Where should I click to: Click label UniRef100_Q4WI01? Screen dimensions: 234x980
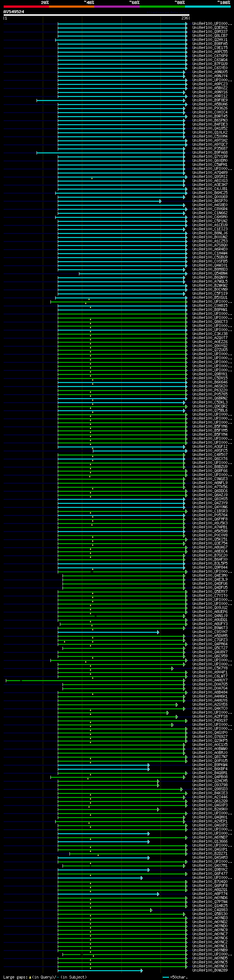210,266
